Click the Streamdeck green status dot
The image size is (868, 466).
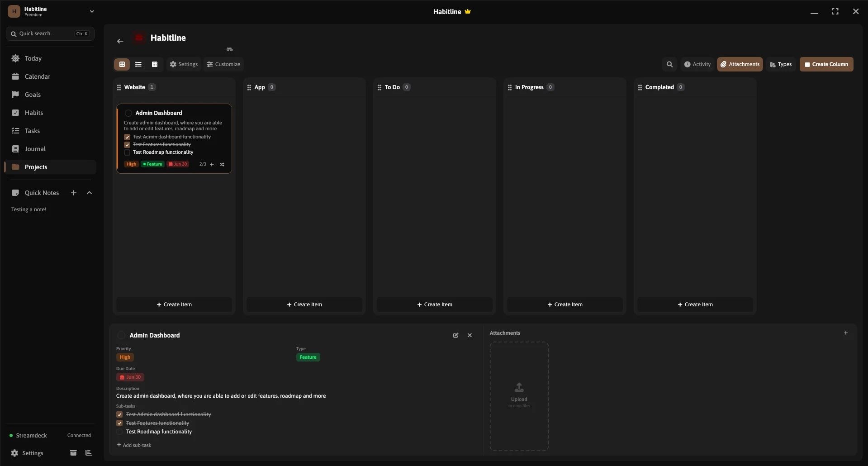[11, 436]
